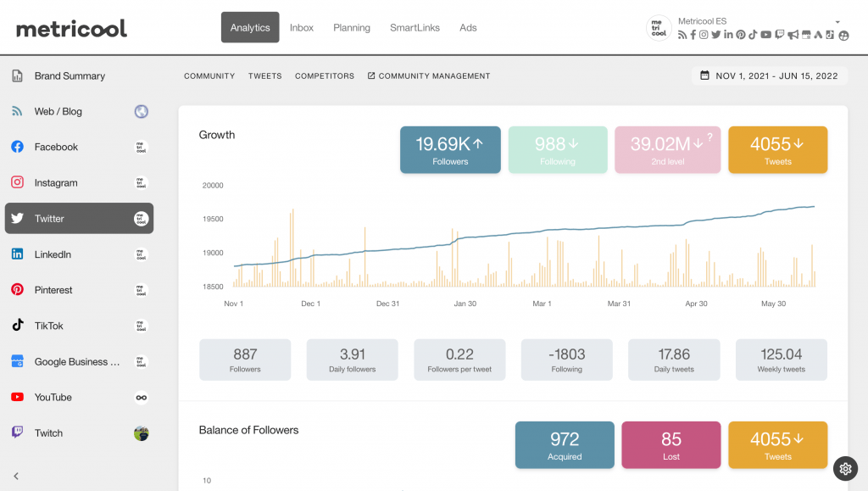Image resolution: width=868 pixels, height=491 pixels.
Task: Click the Google Business storefront icon in header
Action: 806,35
